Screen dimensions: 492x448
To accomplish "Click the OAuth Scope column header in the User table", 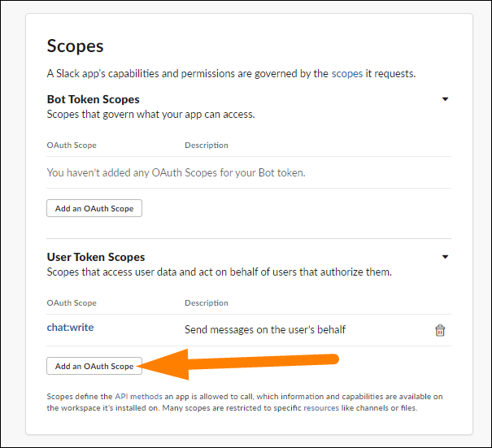I will [x=72, y=303].
